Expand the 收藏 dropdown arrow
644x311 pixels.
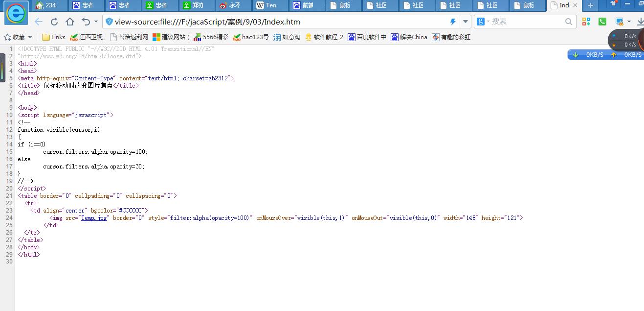click(30, 37)
